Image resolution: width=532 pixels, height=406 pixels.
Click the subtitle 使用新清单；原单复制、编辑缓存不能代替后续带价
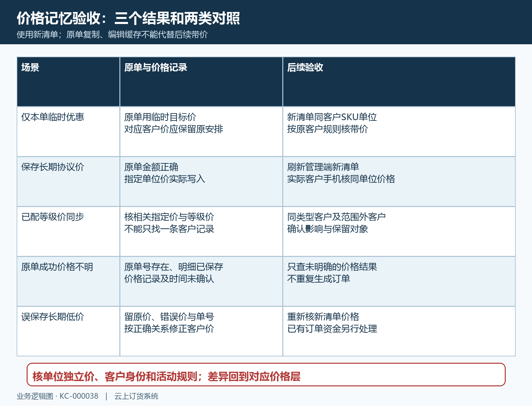[x=112, y=35]
